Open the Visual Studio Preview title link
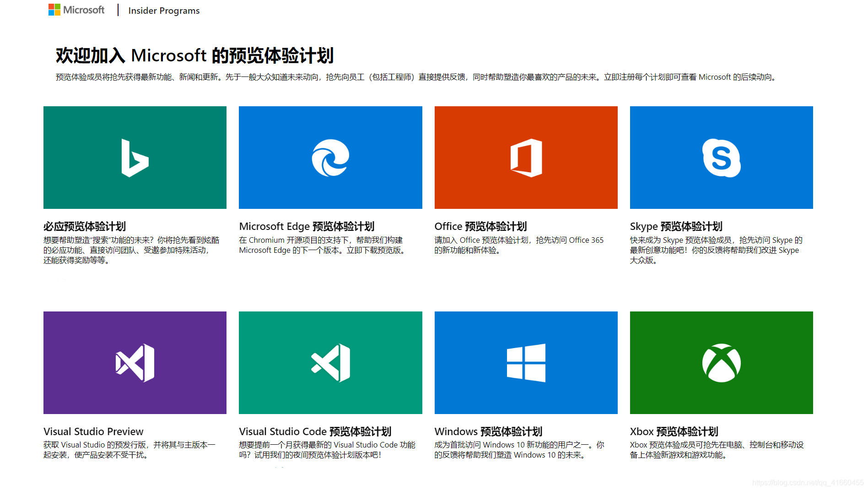 click(x=93, y=431)
